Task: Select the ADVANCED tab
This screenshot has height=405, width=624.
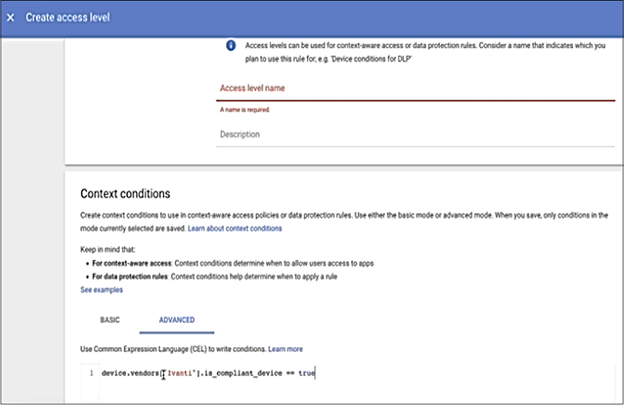Action: coord(177,321)
